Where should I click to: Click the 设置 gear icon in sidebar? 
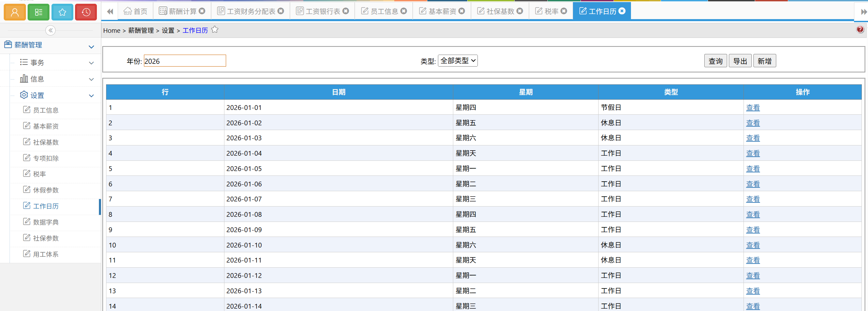[24, 95]
